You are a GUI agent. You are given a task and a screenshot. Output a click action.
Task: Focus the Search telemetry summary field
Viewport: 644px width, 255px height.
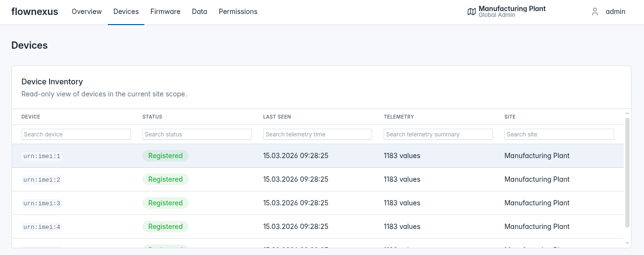tap(438, 134)
